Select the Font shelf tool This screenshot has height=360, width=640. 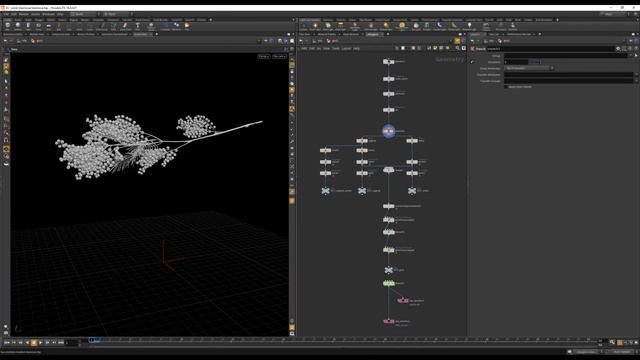click(x=138, y=26)
